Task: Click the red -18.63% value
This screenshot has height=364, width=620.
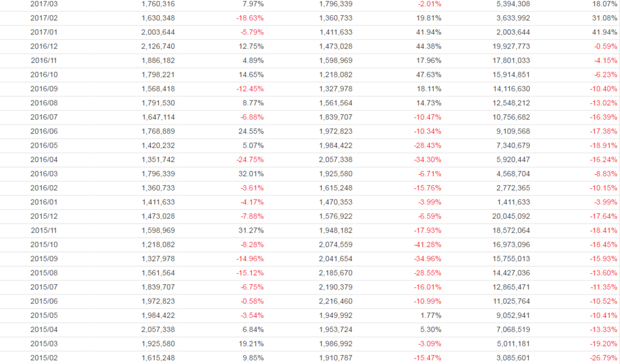Action: tap(249, 18)
